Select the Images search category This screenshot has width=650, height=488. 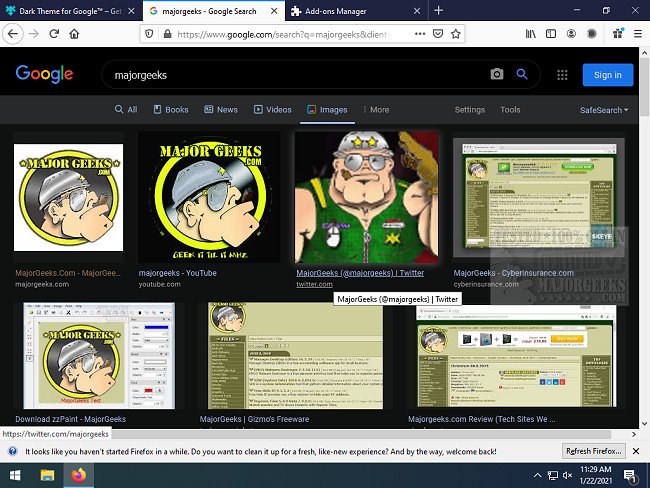[327, 109]
